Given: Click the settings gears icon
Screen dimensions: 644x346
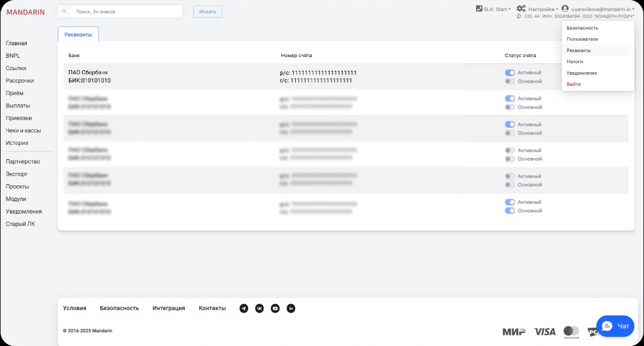Looking at the screenshot, I should (521, 9).
